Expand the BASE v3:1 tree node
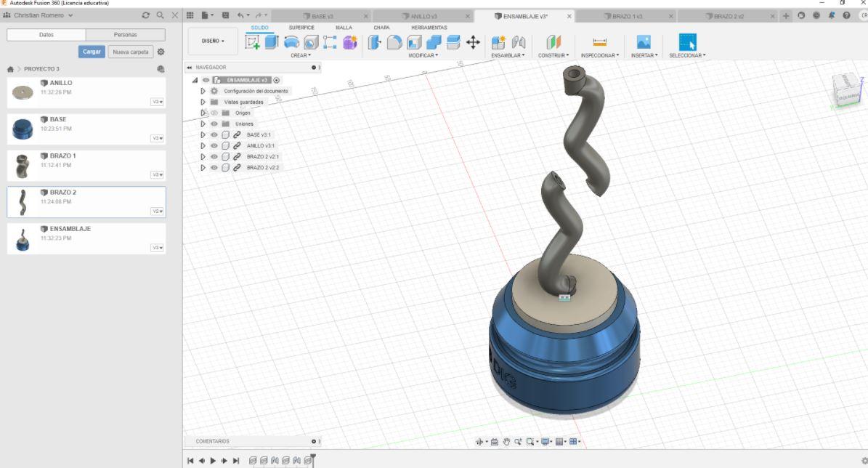Viewport: 868px width, 468px height. [x=203, y=134]
